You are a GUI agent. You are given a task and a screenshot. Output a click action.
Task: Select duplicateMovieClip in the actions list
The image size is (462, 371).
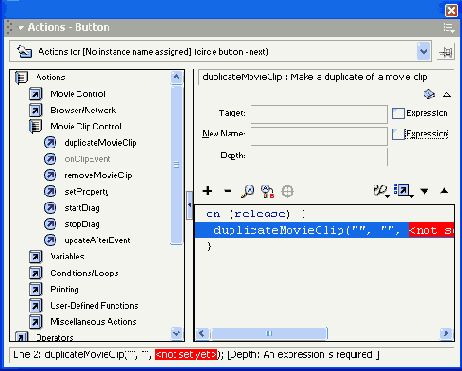click(x=100, y=143)
